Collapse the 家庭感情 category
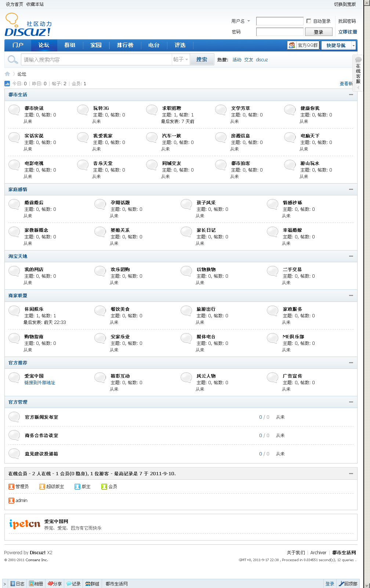Viewport: 370px width, 588px height. [x=351, y=190]
